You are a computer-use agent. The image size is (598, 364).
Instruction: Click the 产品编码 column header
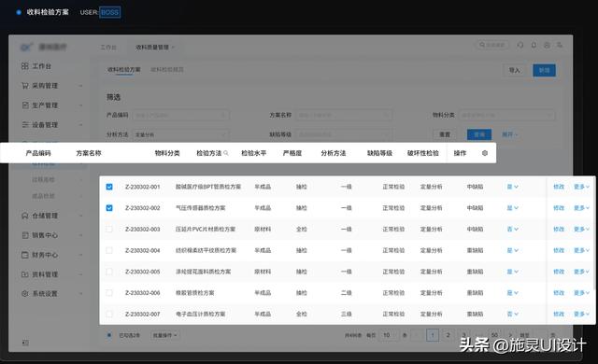coord(38,153)
